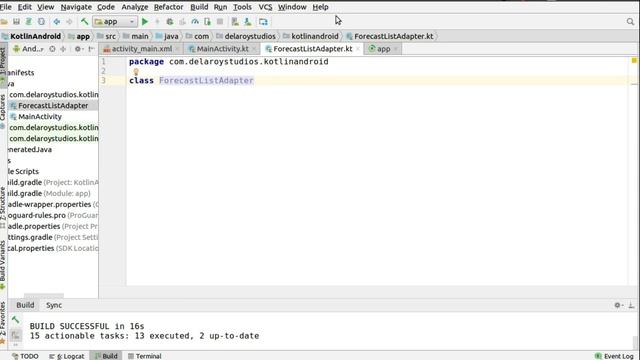Click the blue Back navigation arrow
The image size is (640, 360).
57,22
